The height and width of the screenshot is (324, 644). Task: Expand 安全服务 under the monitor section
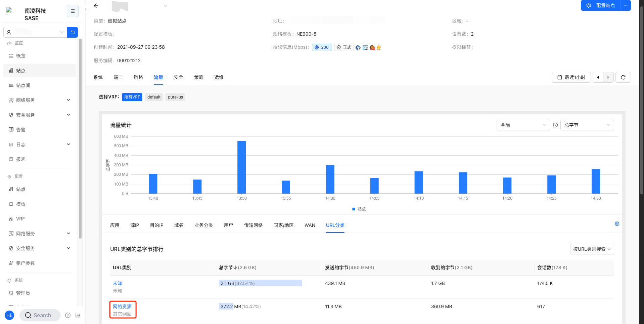click(x=40, y=115)
